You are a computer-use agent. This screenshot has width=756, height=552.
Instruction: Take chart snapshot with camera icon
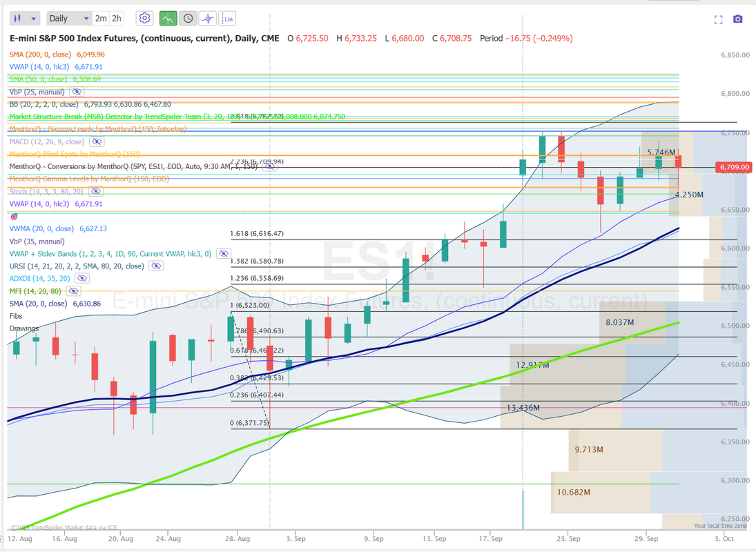738,19
